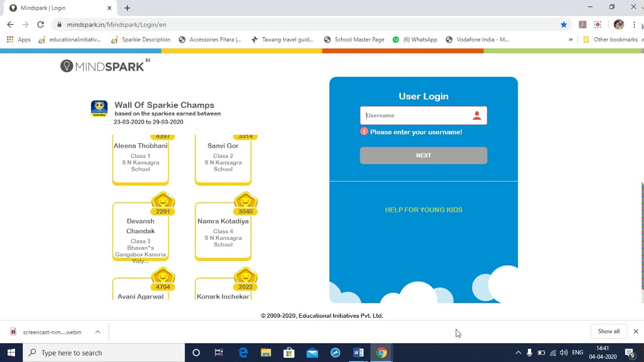644x362 pixels.
Task: Close the downloads bar
Action: tap(635, 331)
